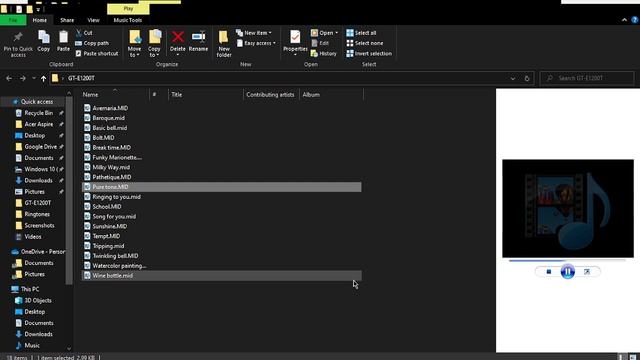Select the Baroque.mid file
Viewport: 640px width, 360px height.
click(x=109, y=118)
